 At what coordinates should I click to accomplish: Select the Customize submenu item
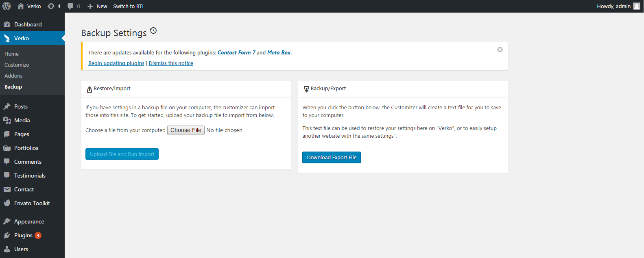pyautogui.click(x=17, y=65)
